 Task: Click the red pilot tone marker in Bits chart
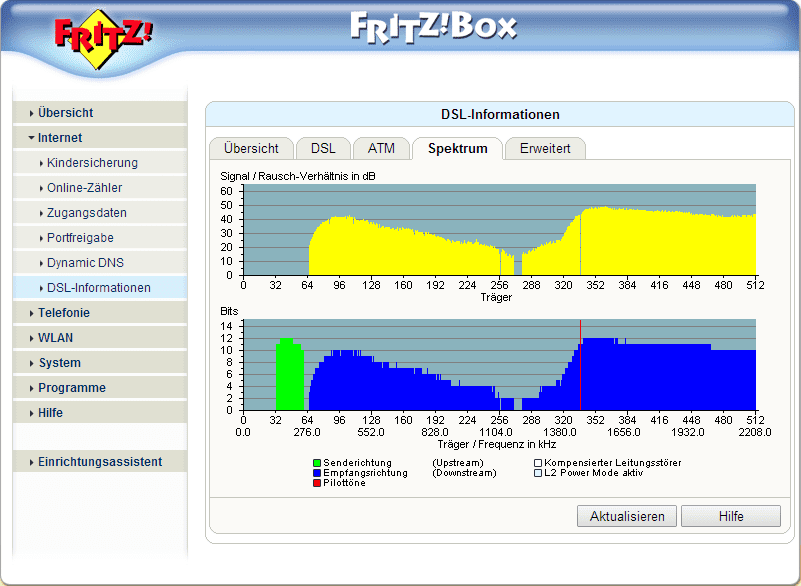coord(580,365)
